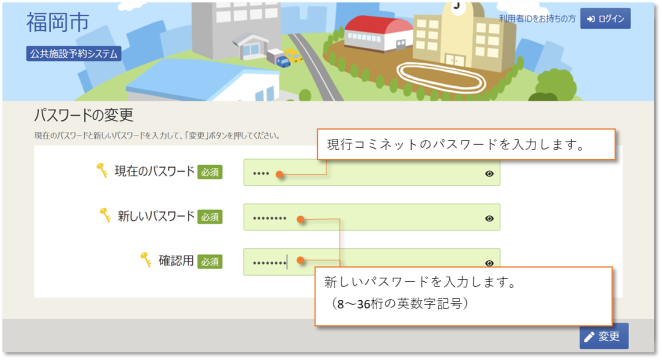Click the 必須 badge next to 現在のパスワード
The width and height of the screenshot is (662, 360).
tap(210, 172)
